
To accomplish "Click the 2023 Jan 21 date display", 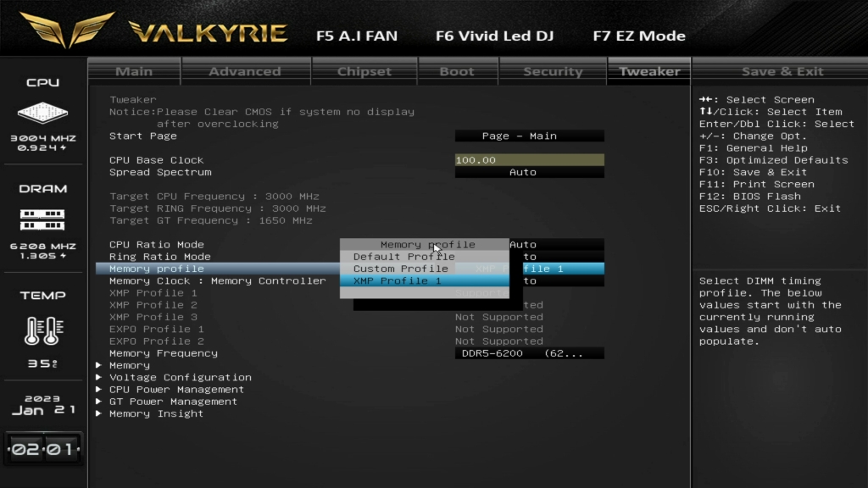I will pos(43,405).
